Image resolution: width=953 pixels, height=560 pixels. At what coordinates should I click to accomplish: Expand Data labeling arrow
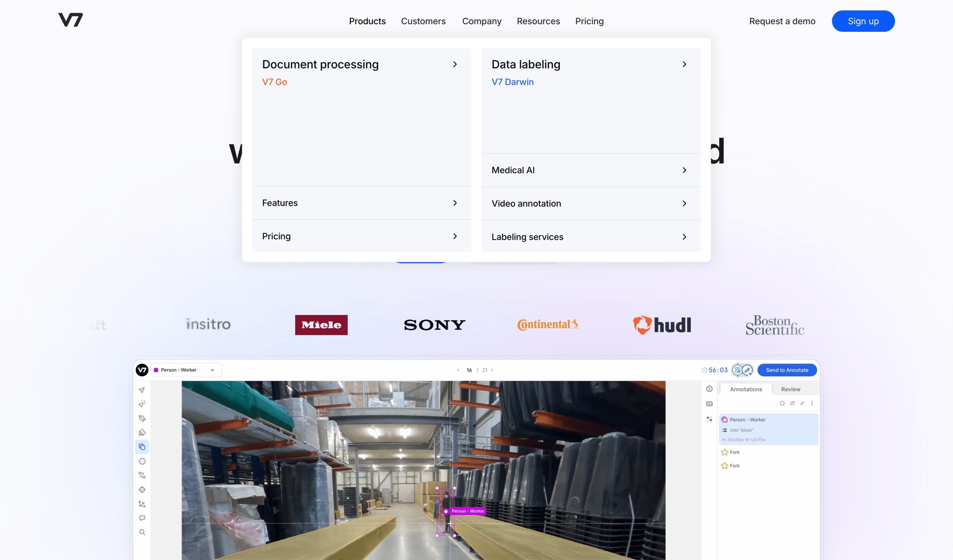click(684, 64)
